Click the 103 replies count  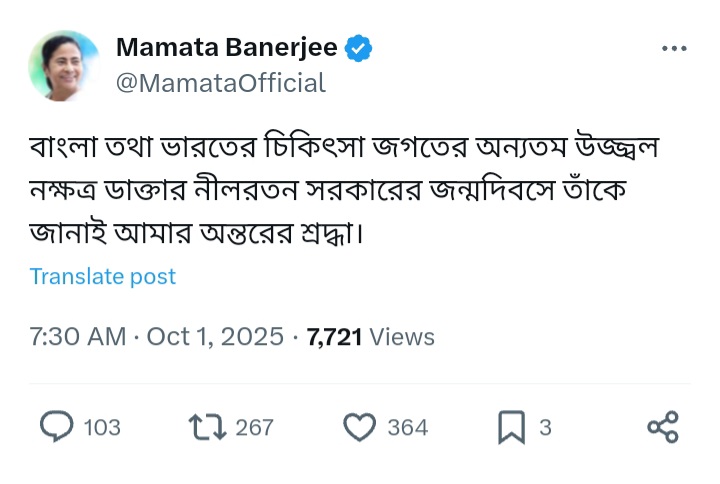coord(102,428)
